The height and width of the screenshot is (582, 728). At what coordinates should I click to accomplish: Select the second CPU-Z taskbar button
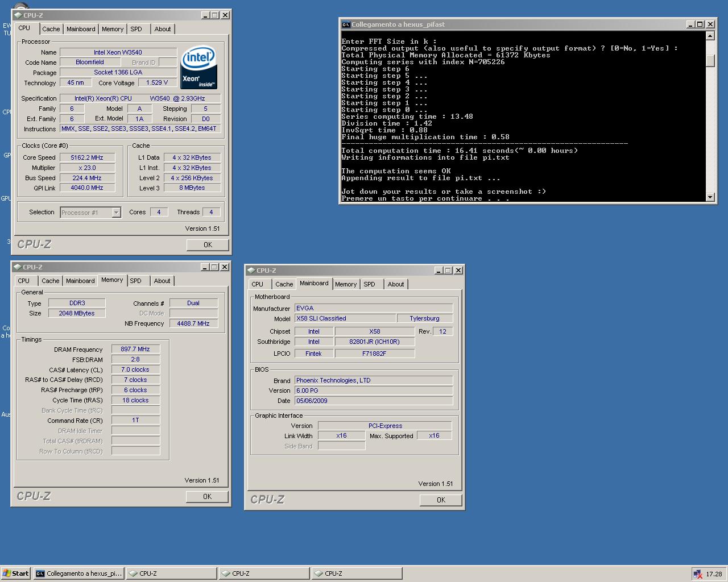point(264,573)
